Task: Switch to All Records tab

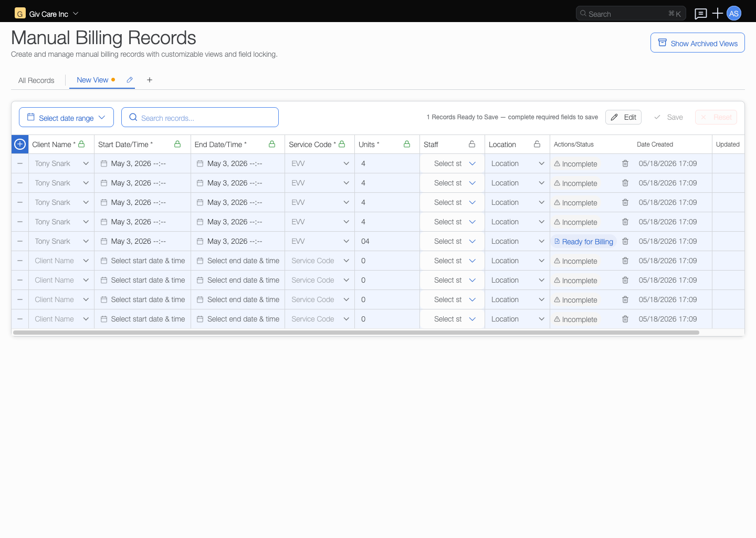Action: (x=36, y=80)
